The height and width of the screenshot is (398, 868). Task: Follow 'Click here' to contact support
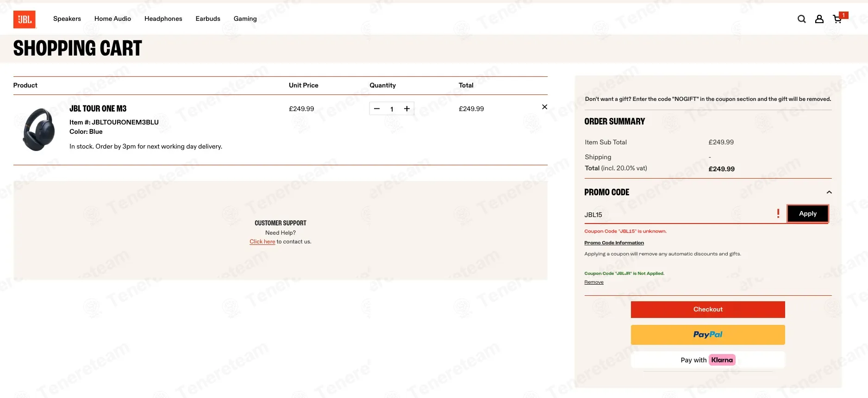click(x=262, y=242)
